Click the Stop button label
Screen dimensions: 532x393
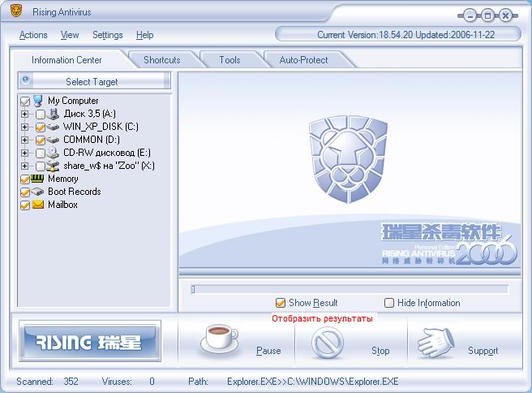pos(380,351)
